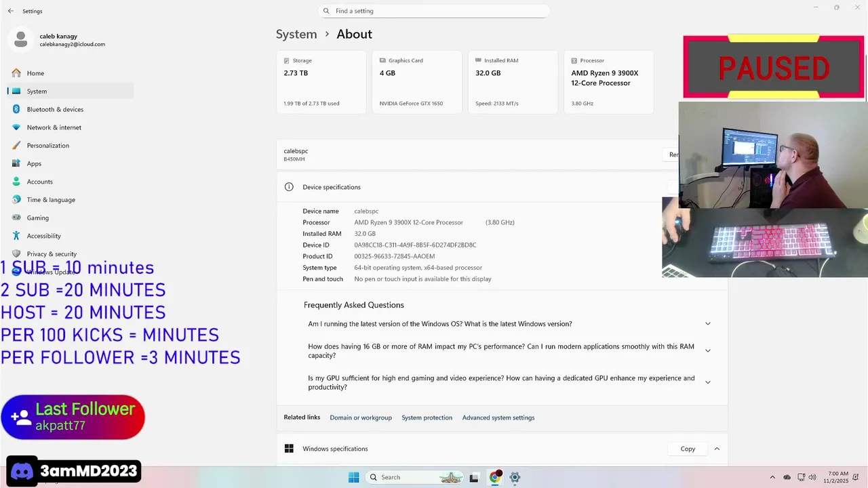The height and width of the screenshot is (488, 868).
Task: Collapse the Windows specifications section
Action: [717, 449]
